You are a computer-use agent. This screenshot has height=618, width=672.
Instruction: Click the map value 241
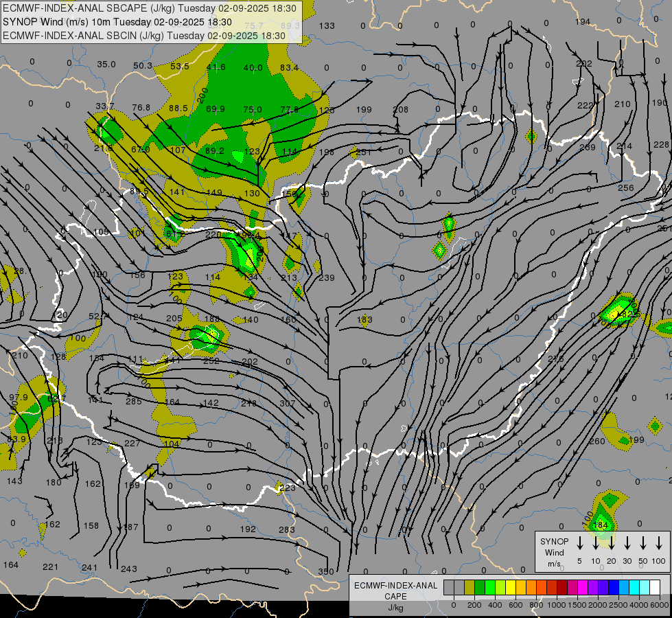point(89,568)
